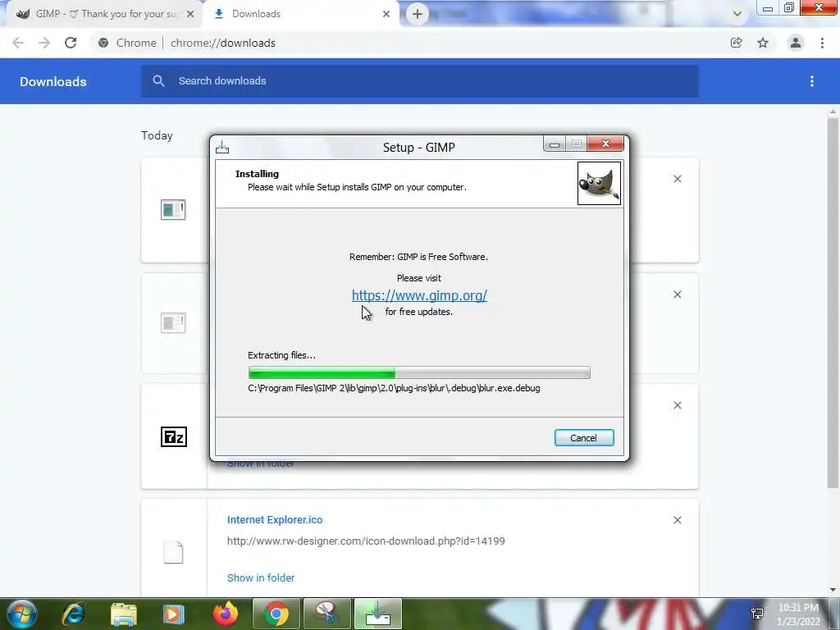
Task: Switch to Chrome in the taskbar
Action: click(x=276, y=614)
